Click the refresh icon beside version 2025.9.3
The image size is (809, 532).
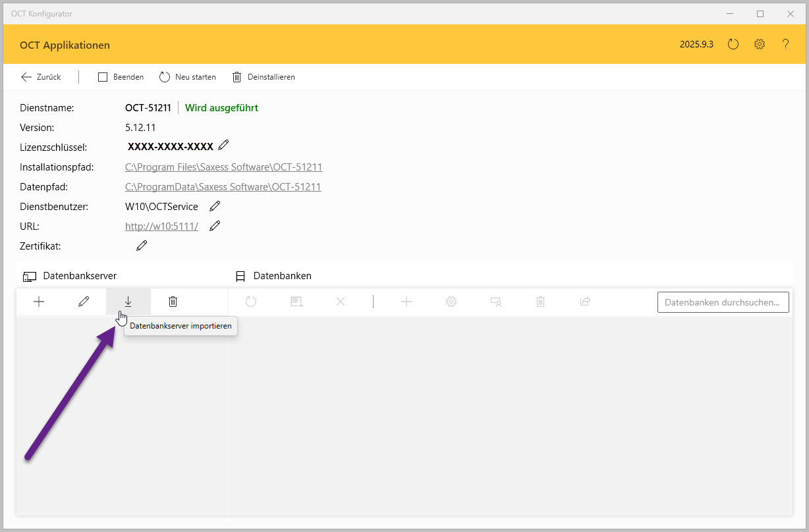(x=733, y=45)
